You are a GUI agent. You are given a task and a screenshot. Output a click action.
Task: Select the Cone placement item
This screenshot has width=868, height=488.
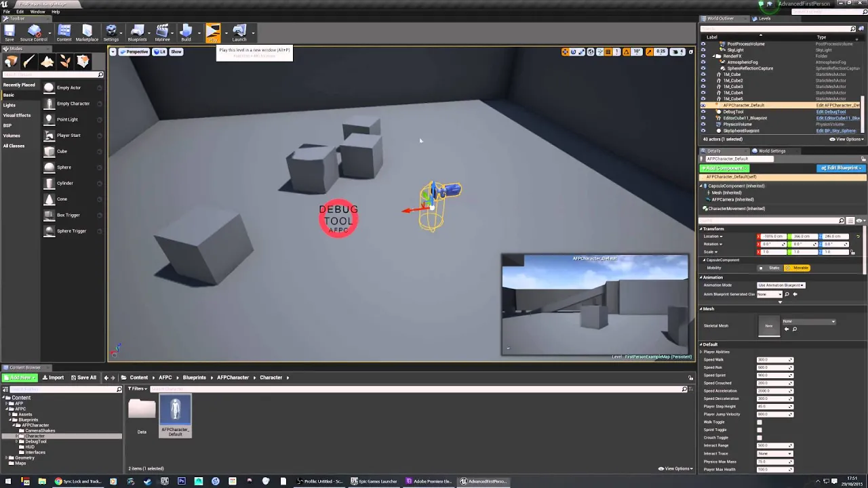tap(71, 199)
